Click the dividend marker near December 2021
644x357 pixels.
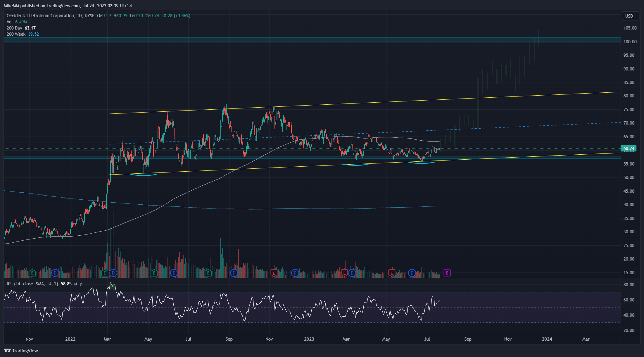coord(55,273)
